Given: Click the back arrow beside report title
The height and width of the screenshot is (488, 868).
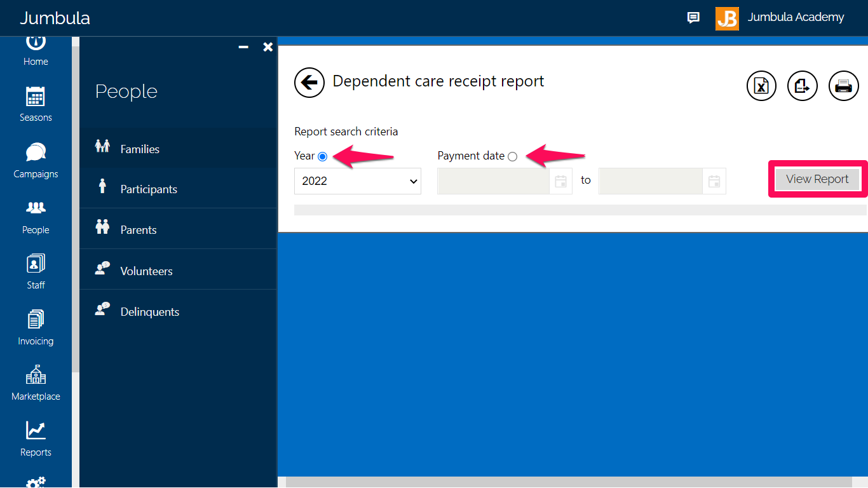Looking at the screenshot, I should (309, 82).
